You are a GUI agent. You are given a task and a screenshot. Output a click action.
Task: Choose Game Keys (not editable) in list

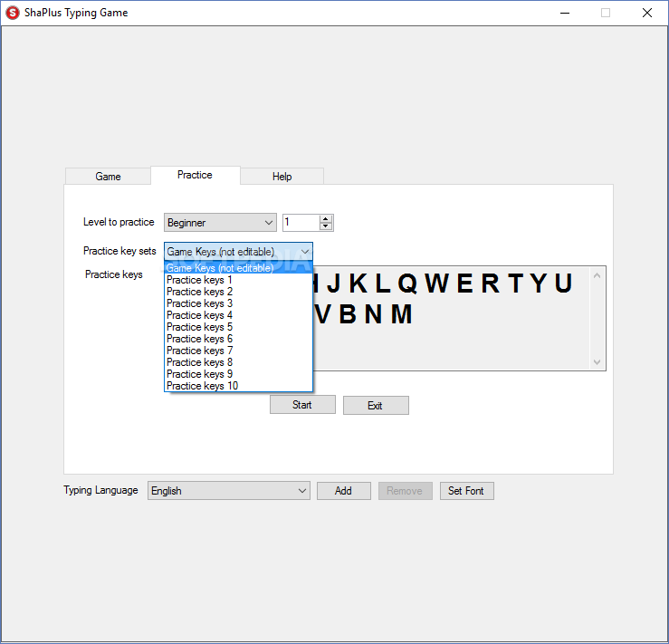[x=238, y=268]
